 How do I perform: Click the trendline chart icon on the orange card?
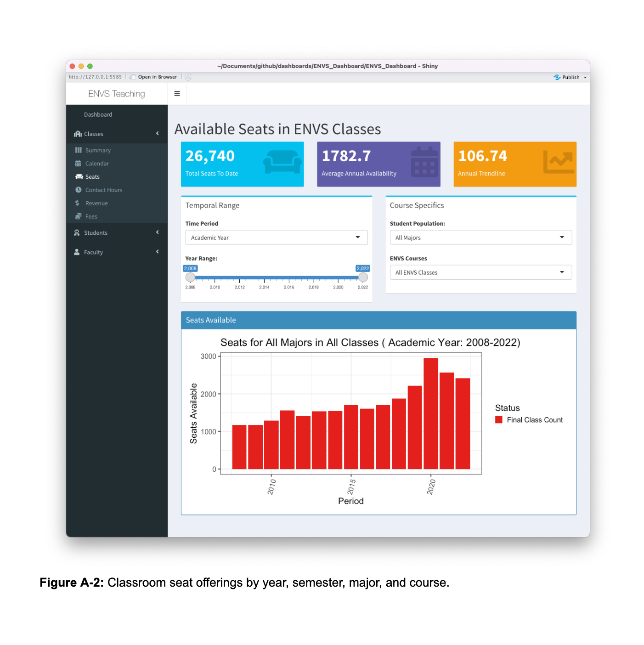point(559,162)
